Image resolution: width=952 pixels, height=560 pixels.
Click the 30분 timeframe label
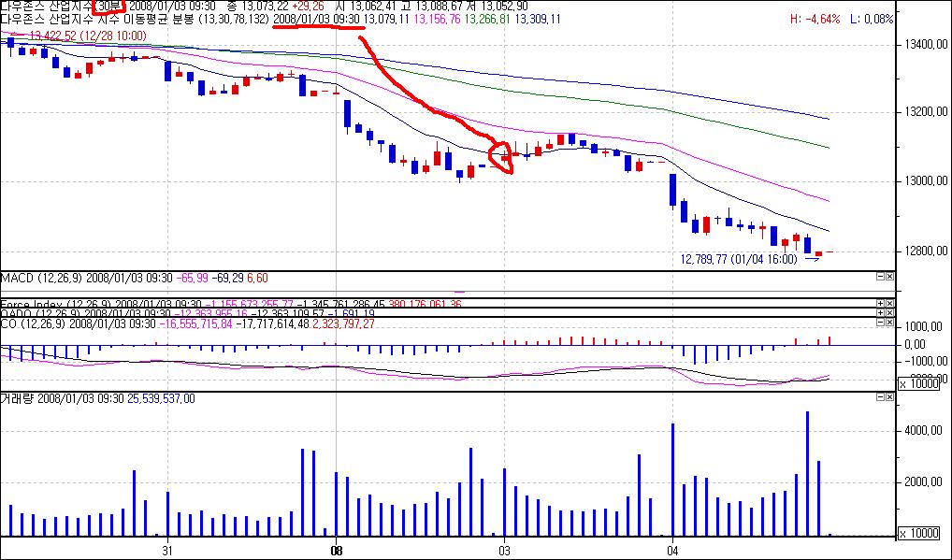108,5
